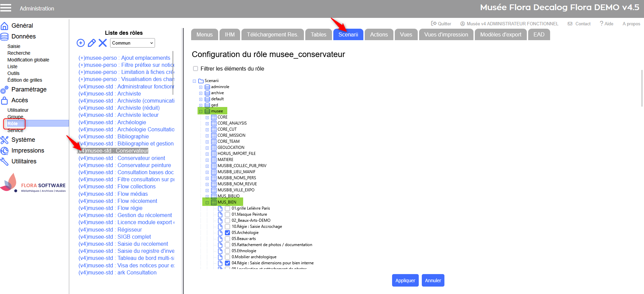Click the add role plus icon
Viewport: 644px width, 294px height.
click(81, 43)
